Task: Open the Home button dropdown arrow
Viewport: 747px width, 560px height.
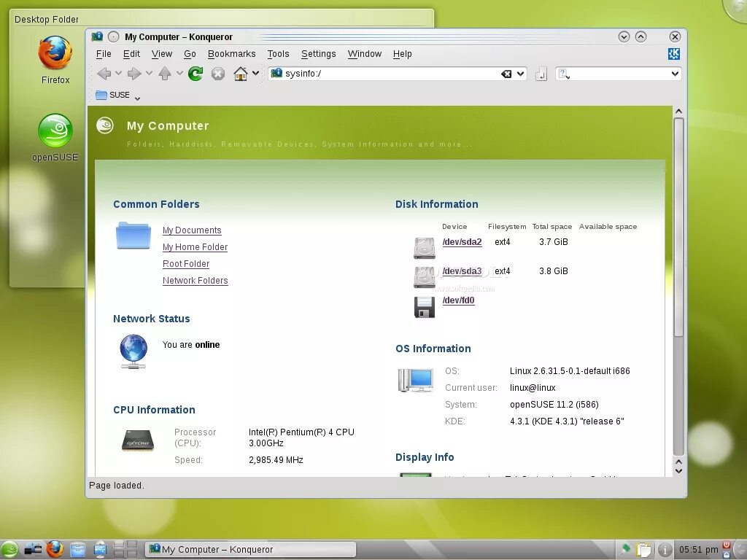Action: (x=256, y=74)
